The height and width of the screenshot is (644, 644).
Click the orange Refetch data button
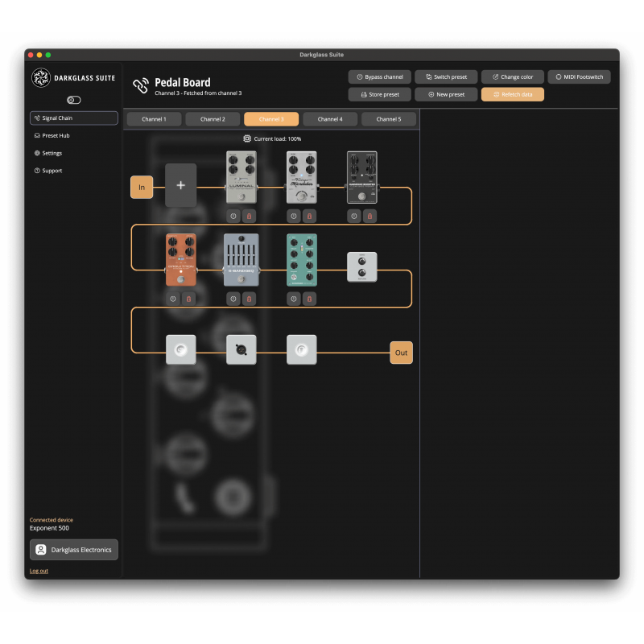[x=513, y=94]
